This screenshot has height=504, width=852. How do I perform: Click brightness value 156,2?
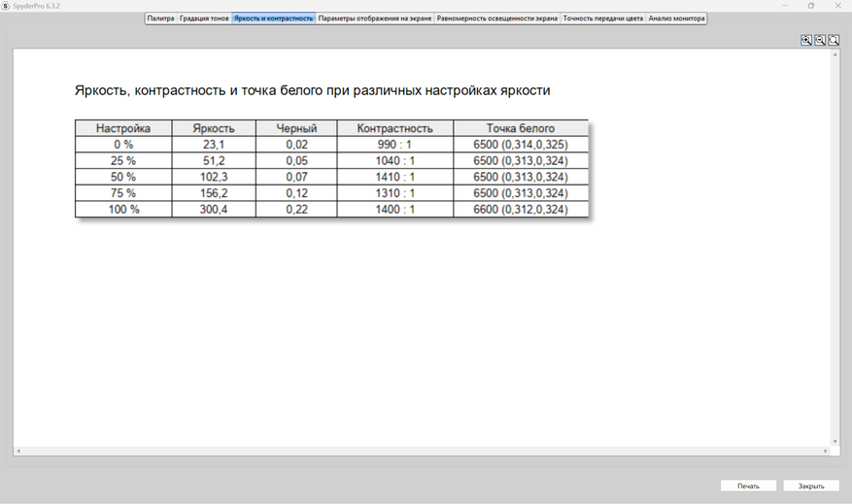[214, 193]
